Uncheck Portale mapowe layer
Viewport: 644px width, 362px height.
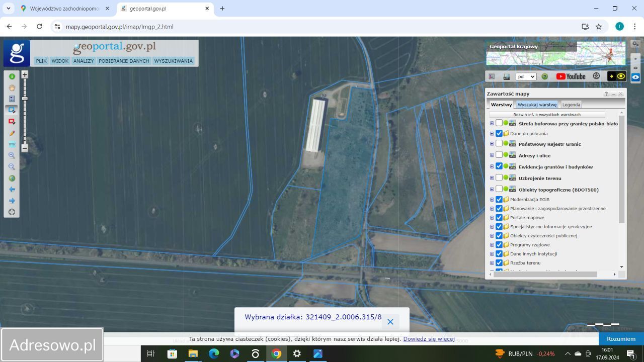tap(499, 218)
